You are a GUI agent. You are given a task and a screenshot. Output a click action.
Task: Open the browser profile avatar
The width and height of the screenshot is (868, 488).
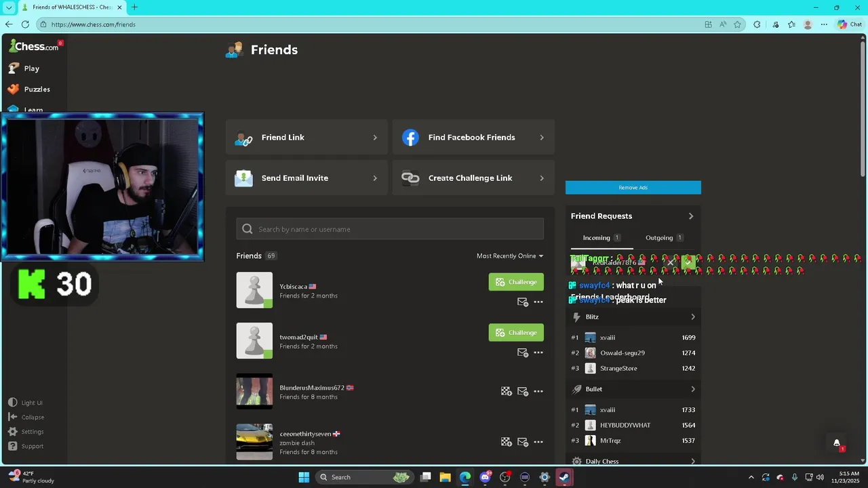coord(808,24)
